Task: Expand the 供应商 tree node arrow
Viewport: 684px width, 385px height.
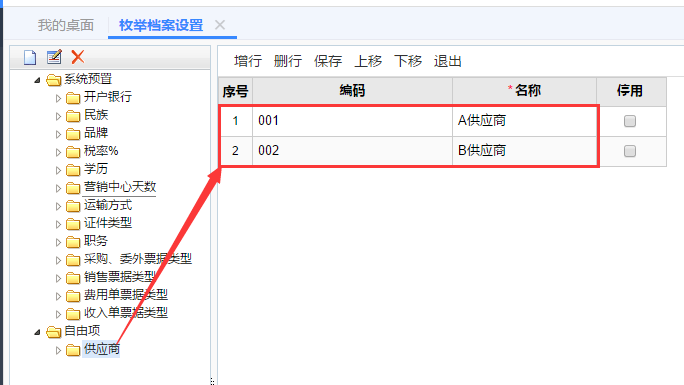Action: click(x=58, y=350)
